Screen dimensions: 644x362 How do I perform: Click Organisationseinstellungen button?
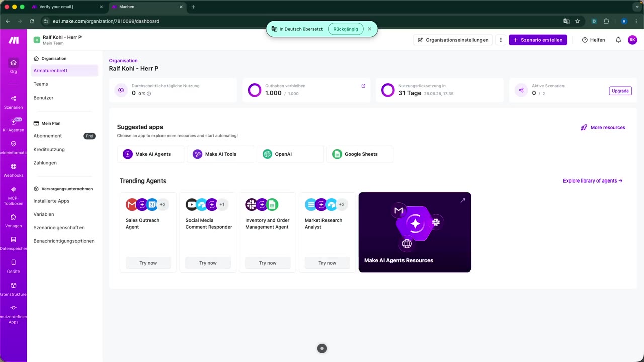453,40
